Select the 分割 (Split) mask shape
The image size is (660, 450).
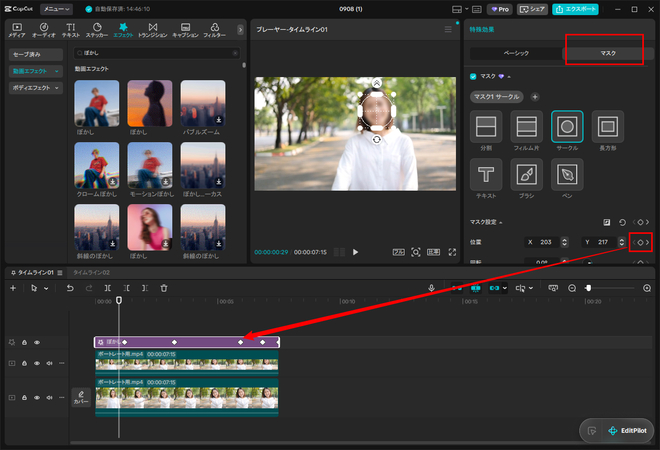[486, 127]
